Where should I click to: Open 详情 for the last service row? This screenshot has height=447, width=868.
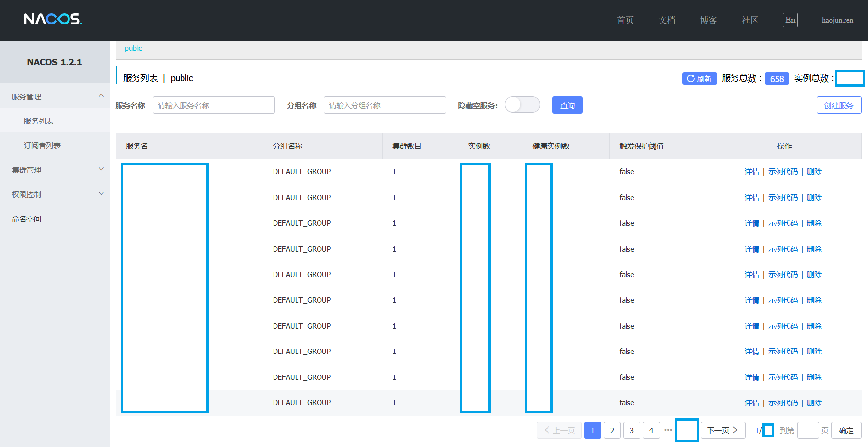pyautogui.click(x=752, y=403)
